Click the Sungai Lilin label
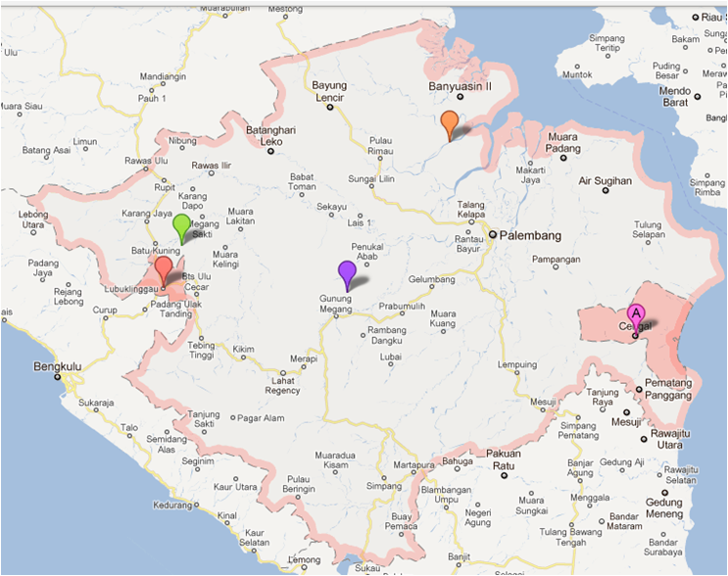This screenshot has width=728, height=576. (x=371, y=179)
